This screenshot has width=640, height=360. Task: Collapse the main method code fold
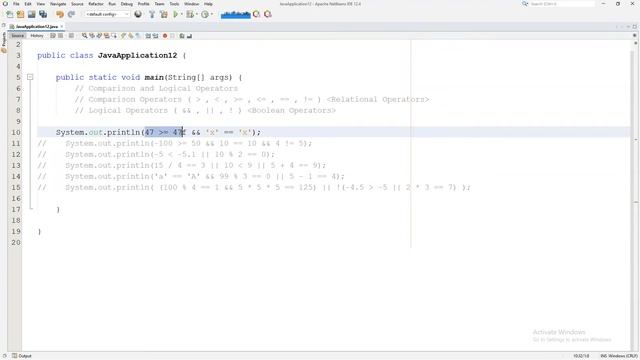tap(30, 77)
